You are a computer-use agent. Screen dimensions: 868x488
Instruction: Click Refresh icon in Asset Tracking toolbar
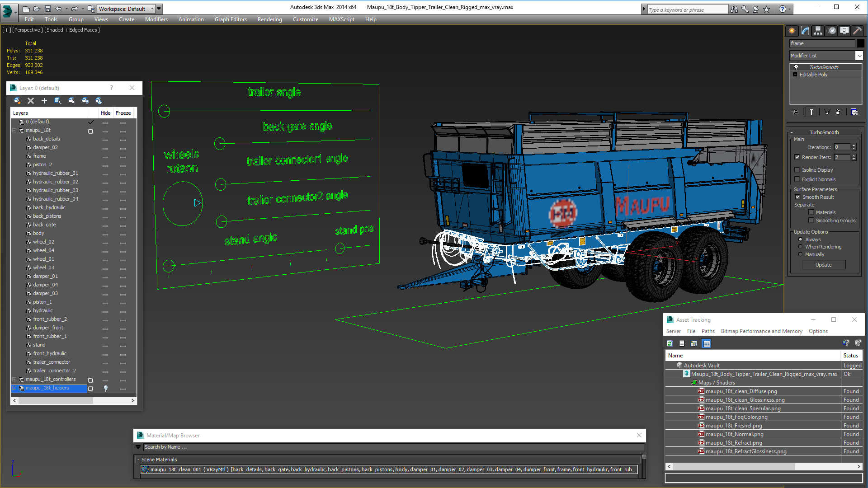tap(670, 343)
